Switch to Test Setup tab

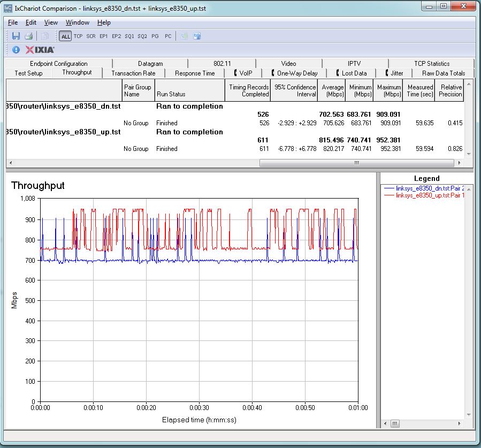pyautogui.click(x=28, y=73)
